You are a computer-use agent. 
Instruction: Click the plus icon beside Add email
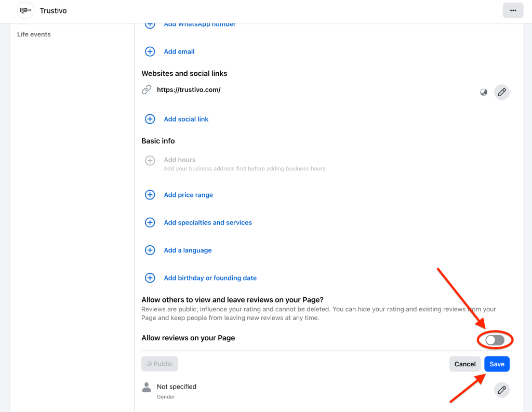tap(150, 51)
